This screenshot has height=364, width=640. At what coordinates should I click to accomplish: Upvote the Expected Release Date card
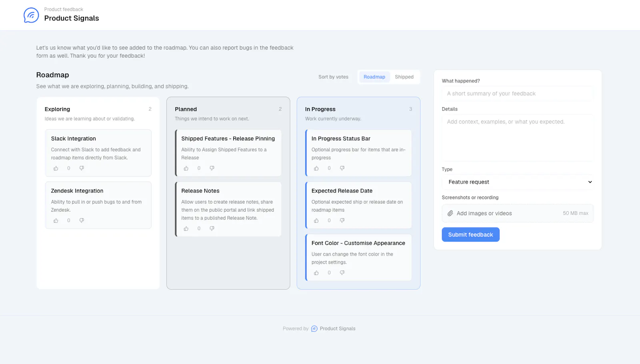tap(316, 221)
